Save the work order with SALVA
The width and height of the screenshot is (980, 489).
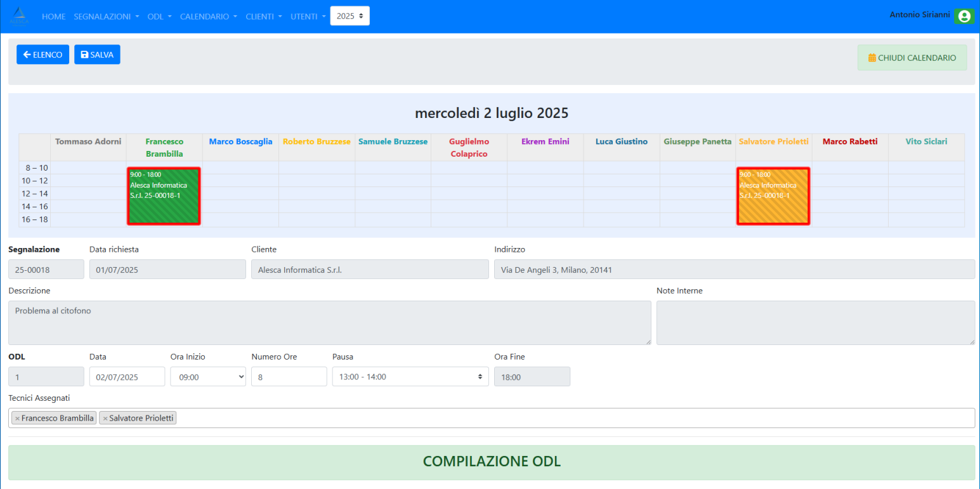97,55
